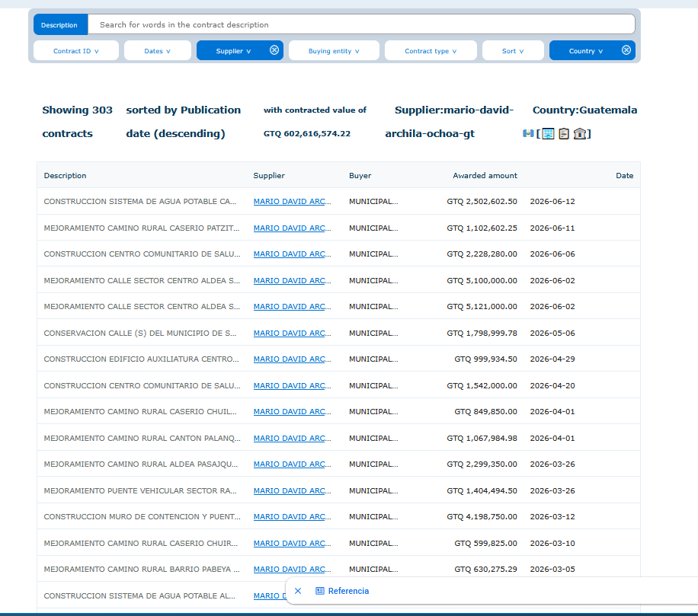698x616 pixels.
Task: Click 'CONSTRUCCION SISTEMA DE AGUA POTABLE AL...' description
Action: click(139, 595)
